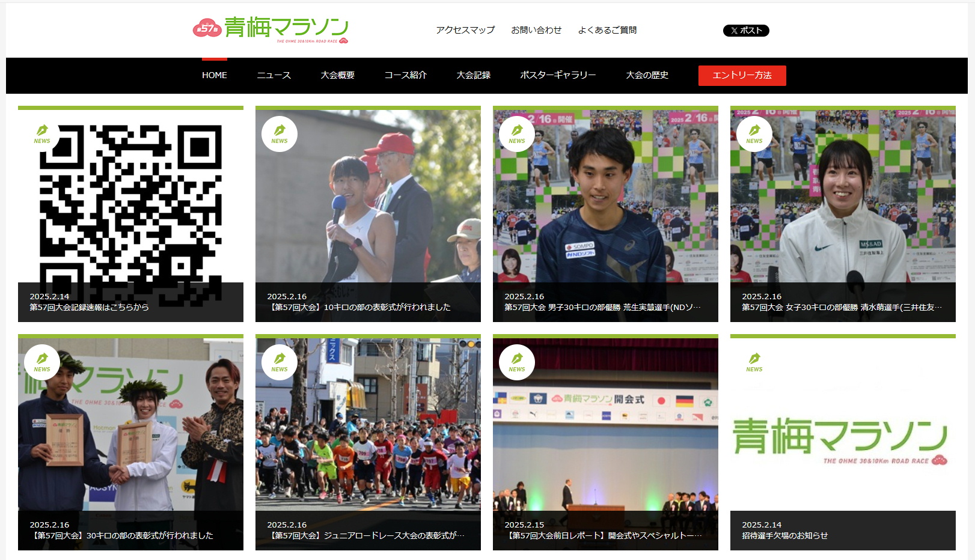Image resolution: width=975 pixels, height=560 pixels.
Task: Open 第57回大会記録速報はこちらから article title
Action: 89,307
